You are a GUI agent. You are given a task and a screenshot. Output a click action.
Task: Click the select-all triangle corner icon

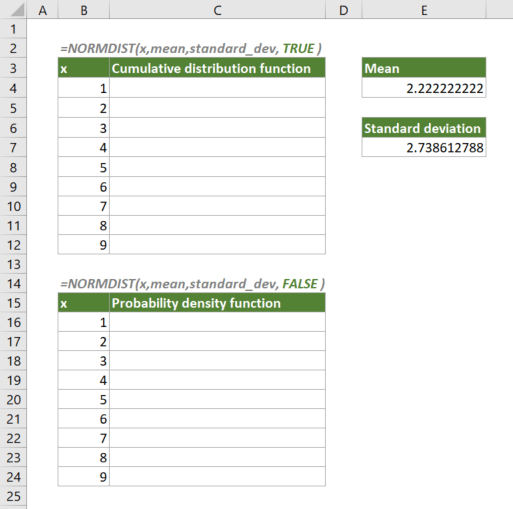pyautogui.click(x=17, y=10)
